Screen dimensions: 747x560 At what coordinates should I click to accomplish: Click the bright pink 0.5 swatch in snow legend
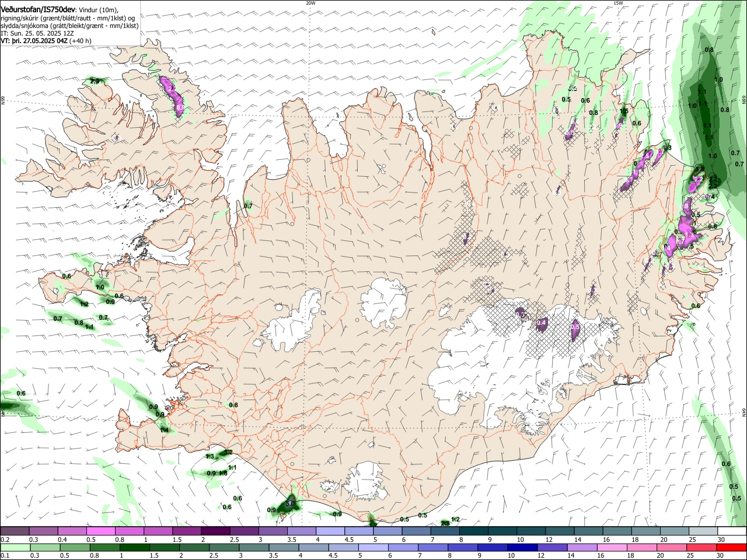[x=101, y=531]
